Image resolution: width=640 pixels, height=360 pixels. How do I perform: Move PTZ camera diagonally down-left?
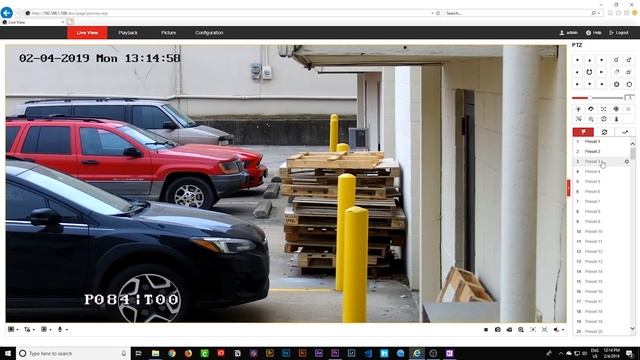coord(577,84)
